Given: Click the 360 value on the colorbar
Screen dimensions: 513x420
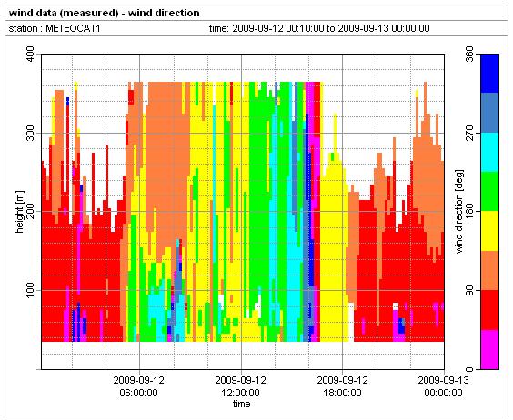Looking at the screenshot, I should 470,55.
